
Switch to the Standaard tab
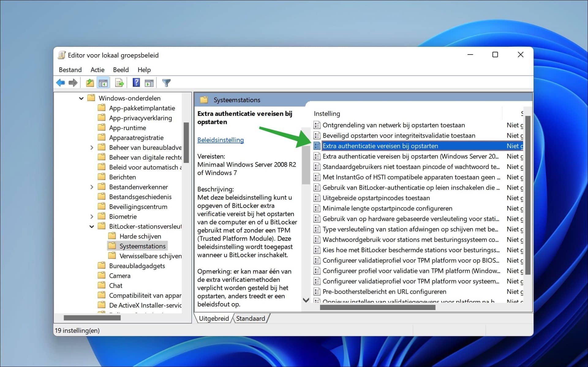(x=251, y=318)
